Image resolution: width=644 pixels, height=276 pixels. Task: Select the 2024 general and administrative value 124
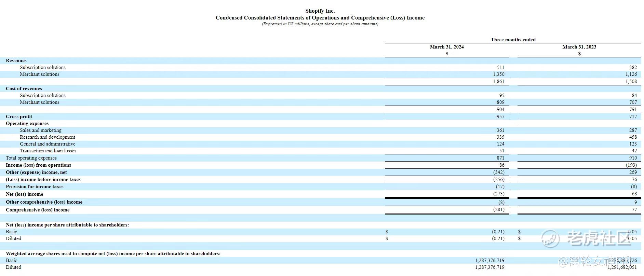tap(500, 144)
